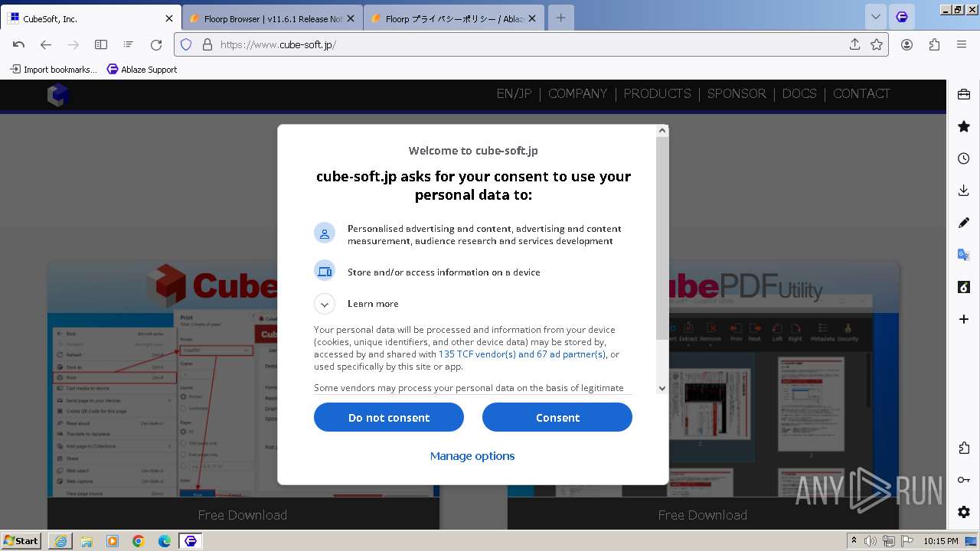Open DOCS menu item
This screenshot has width=980, height=551.
pyautogui.click(x=799, y=93)
